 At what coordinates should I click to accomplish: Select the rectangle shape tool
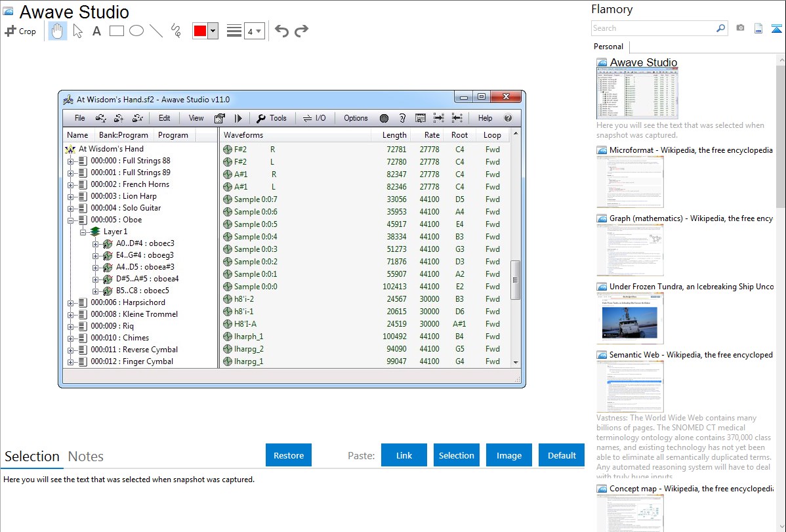(117, 31)
